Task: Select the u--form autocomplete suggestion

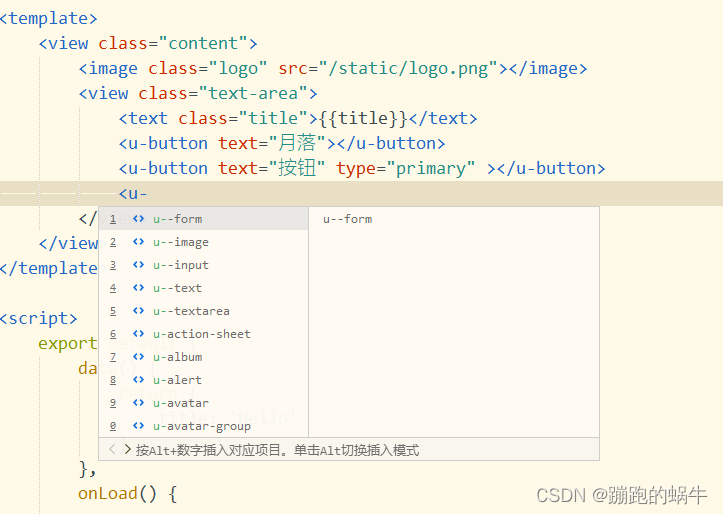Action: [203, 219]
